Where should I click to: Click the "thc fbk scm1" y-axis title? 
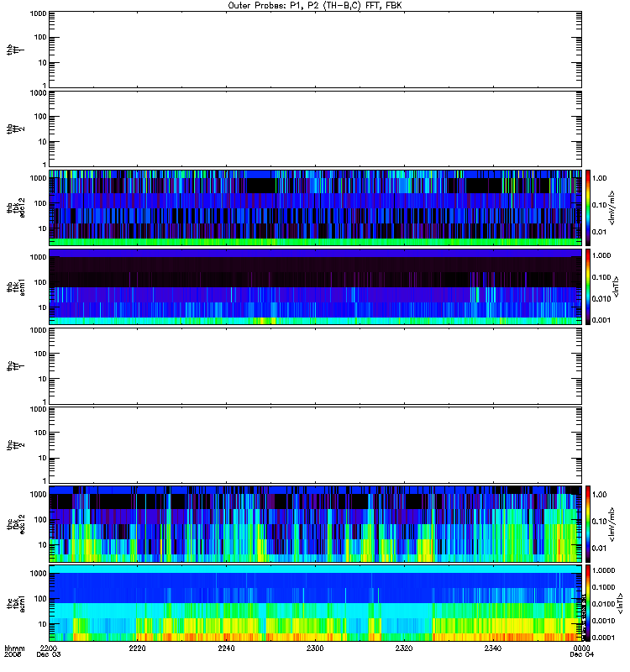pyautogui.click(x=16, y=603)
